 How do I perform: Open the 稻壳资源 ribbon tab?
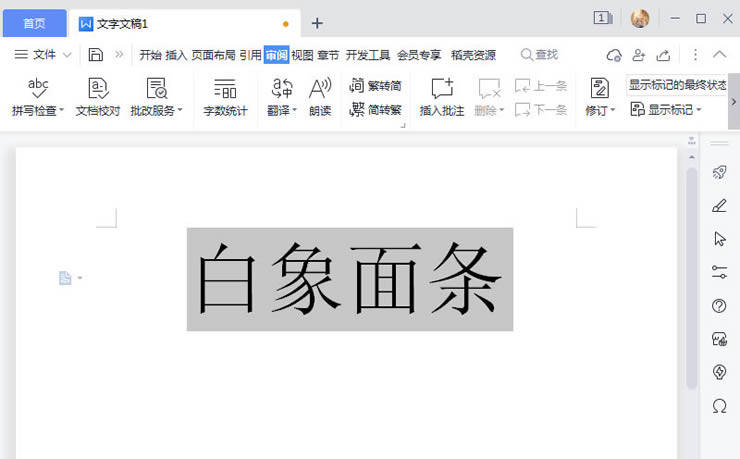click(x=473, y=55)
